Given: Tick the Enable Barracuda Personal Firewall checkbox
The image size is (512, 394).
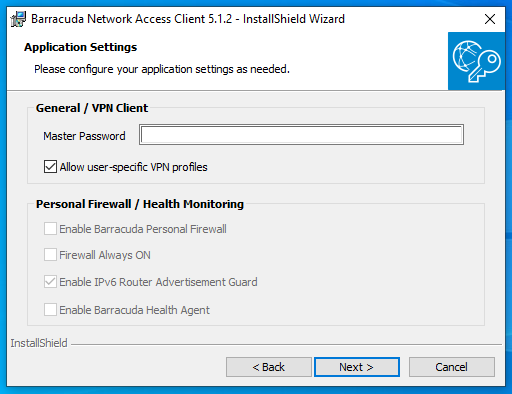Looking at the screenshot, I should click(x=50, y=229).
